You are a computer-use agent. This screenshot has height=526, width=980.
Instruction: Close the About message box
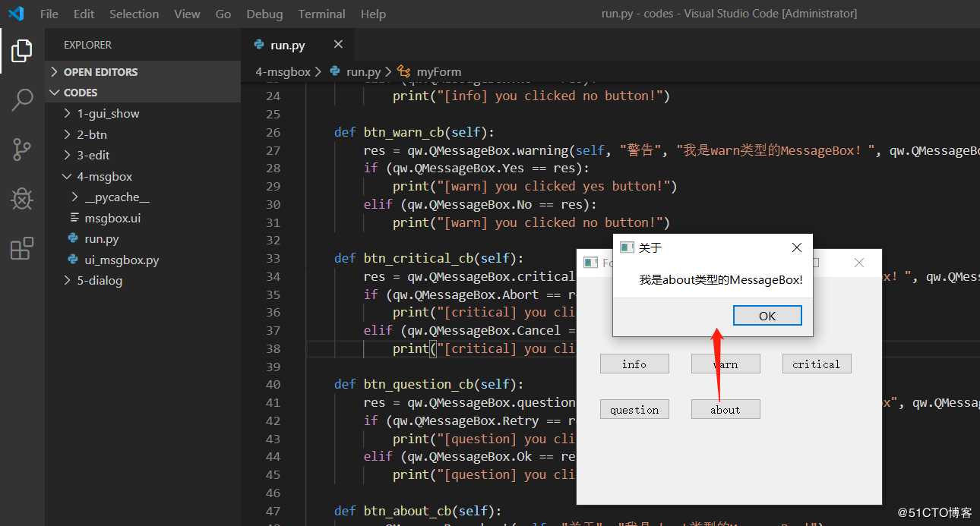pos(796,247)
